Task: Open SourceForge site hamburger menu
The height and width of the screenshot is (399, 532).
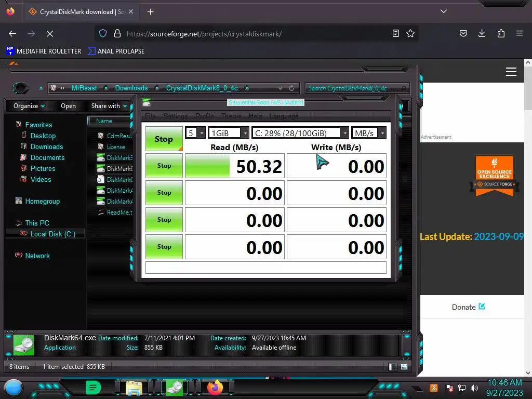Action: pos(511,72)
